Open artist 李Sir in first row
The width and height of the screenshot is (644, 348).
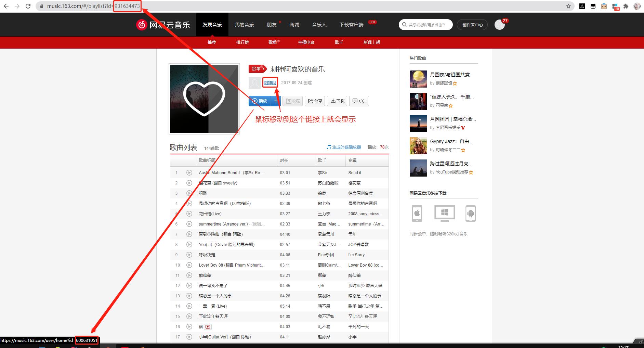323,173
